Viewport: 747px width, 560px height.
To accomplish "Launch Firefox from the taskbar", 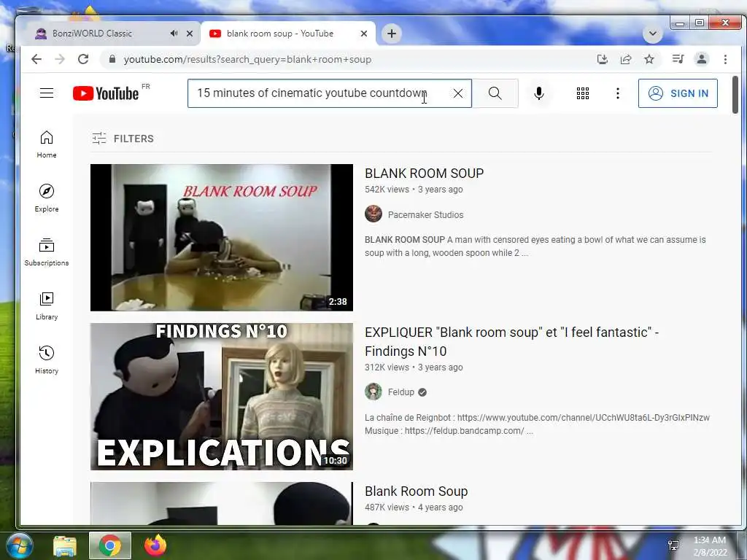I will point(155,545).
